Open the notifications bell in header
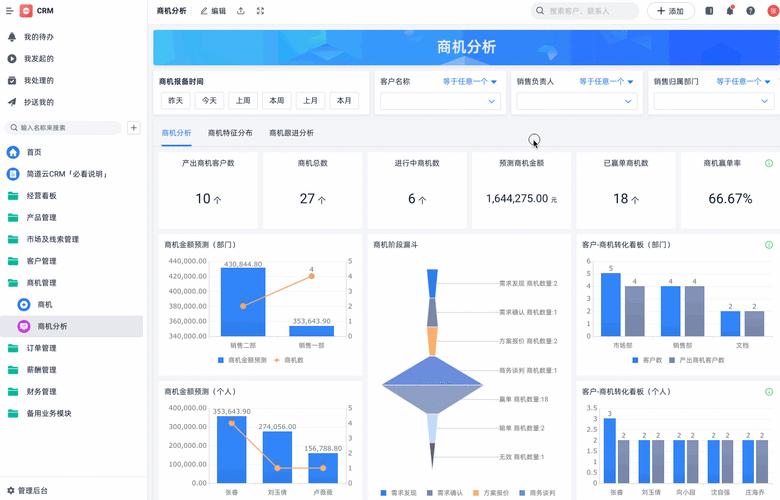Viewport: 780px width, 500px height. pos(730,11)
